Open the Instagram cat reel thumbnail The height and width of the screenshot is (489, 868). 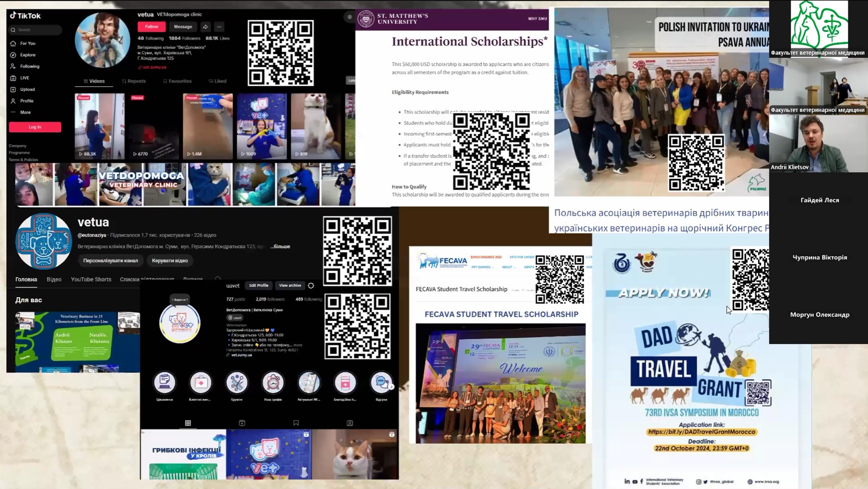click(x=355, y=455)
